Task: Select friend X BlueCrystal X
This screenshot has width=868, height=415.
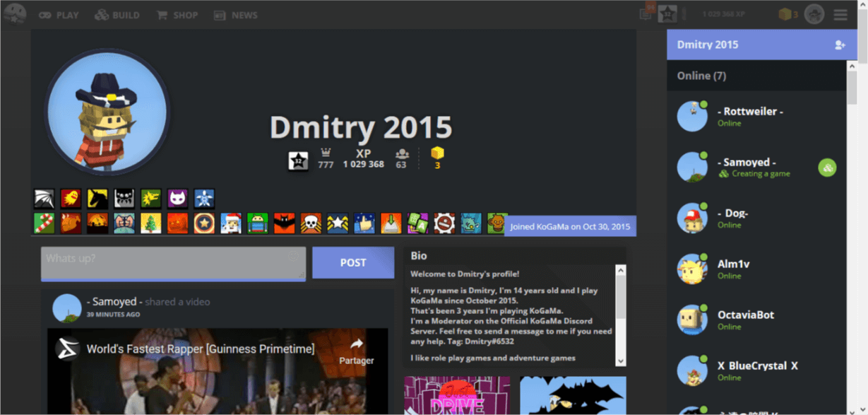Action: tap(756, 371)
